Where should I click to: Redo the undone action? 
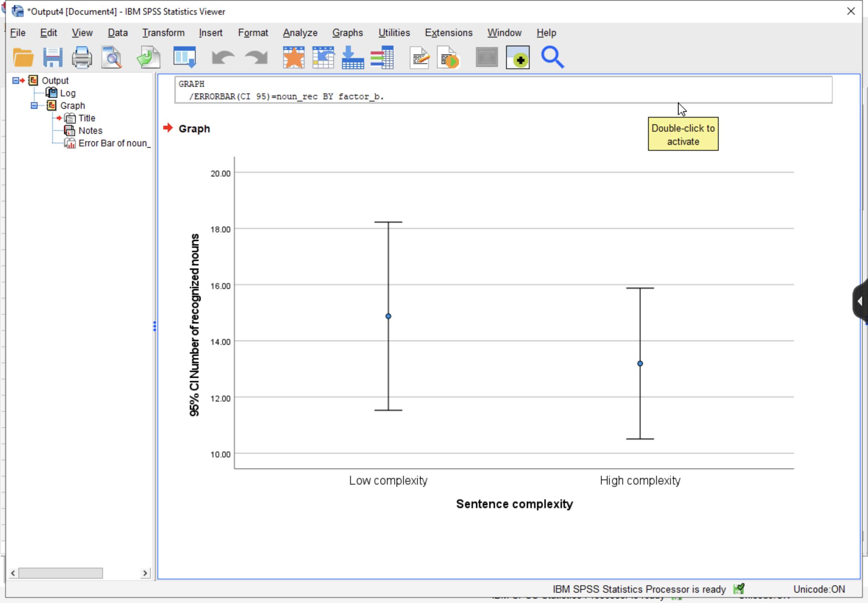(255, 57)
